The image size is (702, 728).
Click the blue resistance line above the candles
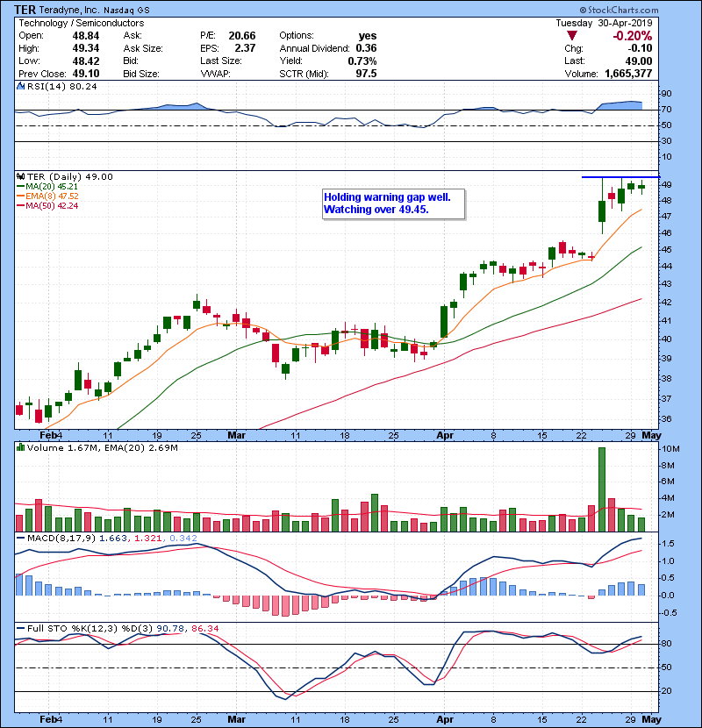pyautogui.click(x=620, y=177)
